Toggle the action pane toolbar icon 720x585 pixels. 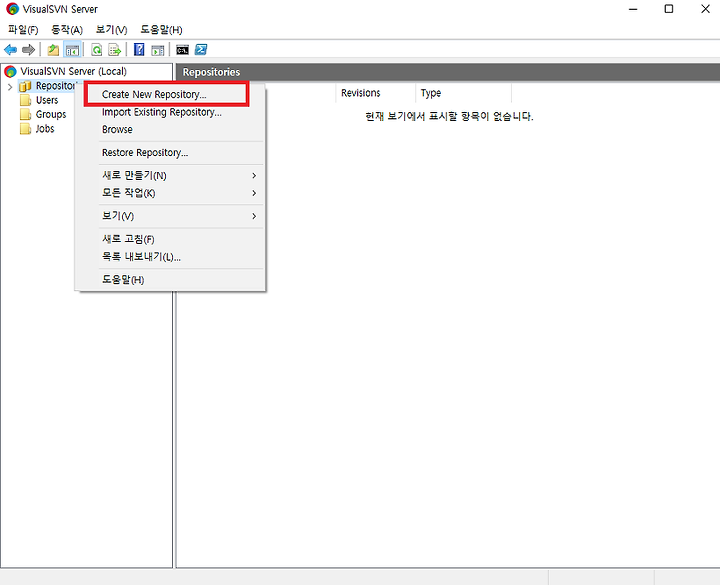click(x=158, y=50)
